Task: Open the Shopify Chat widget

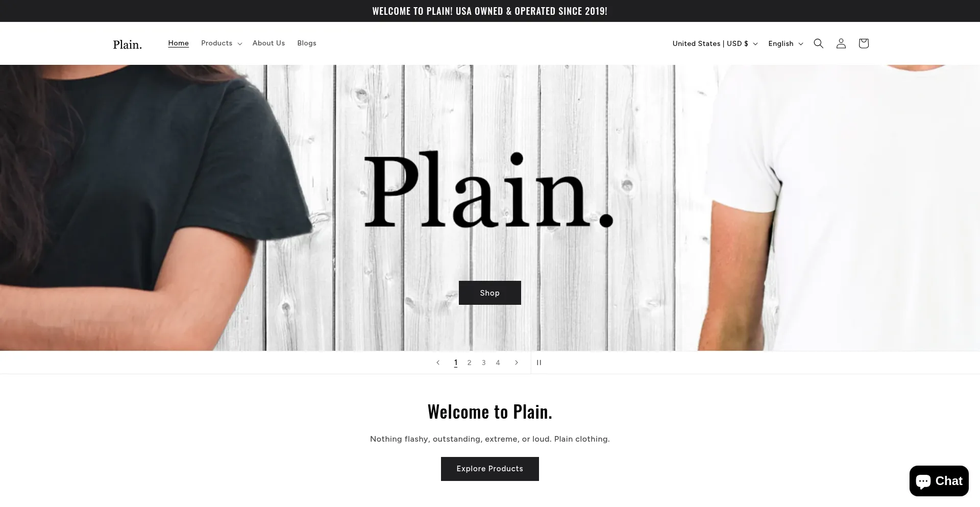Action: [x=939, y=481]
